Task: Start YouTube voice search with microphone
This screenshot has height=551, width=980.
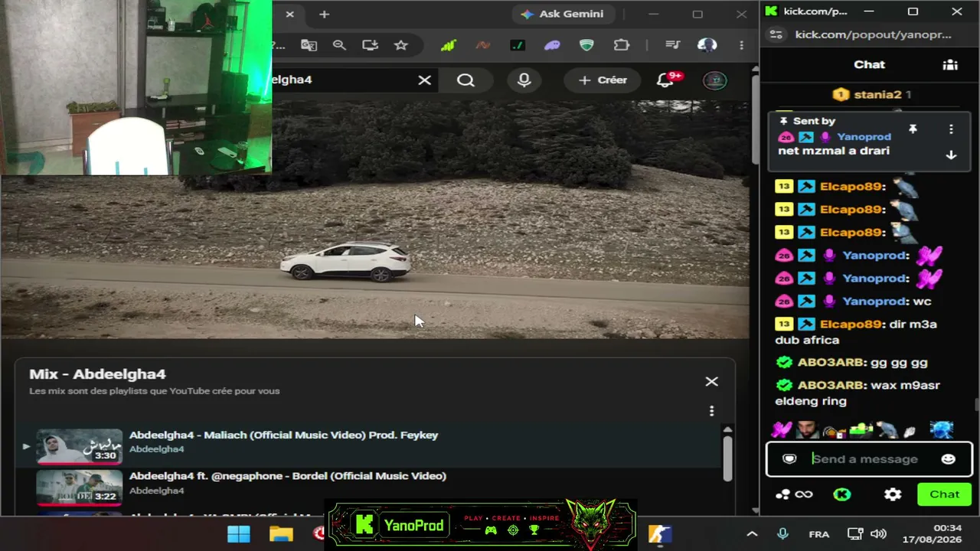Action: pos(524,80)
